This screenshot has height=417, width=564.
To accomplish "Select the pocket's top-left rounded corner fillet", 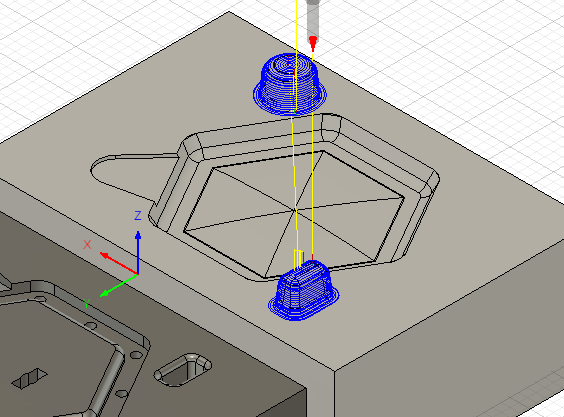I will (x=193, y=148).
